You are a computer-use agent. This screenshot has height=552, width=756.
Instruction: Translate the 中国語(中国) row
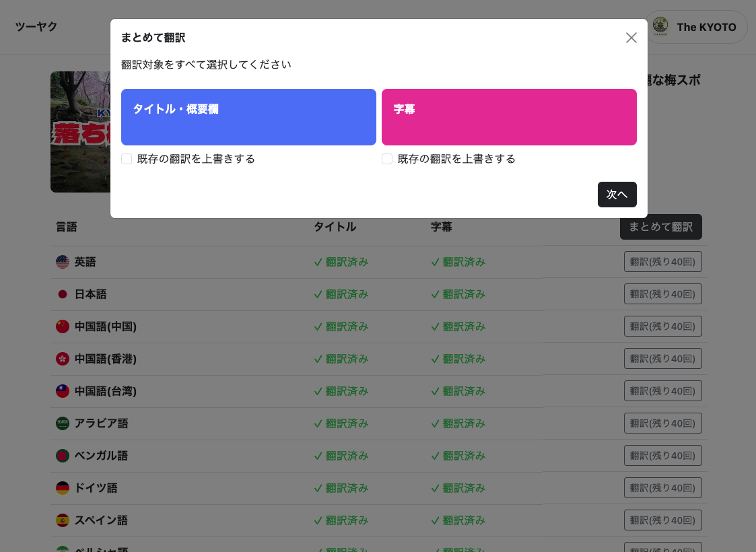tap(662, 326)
